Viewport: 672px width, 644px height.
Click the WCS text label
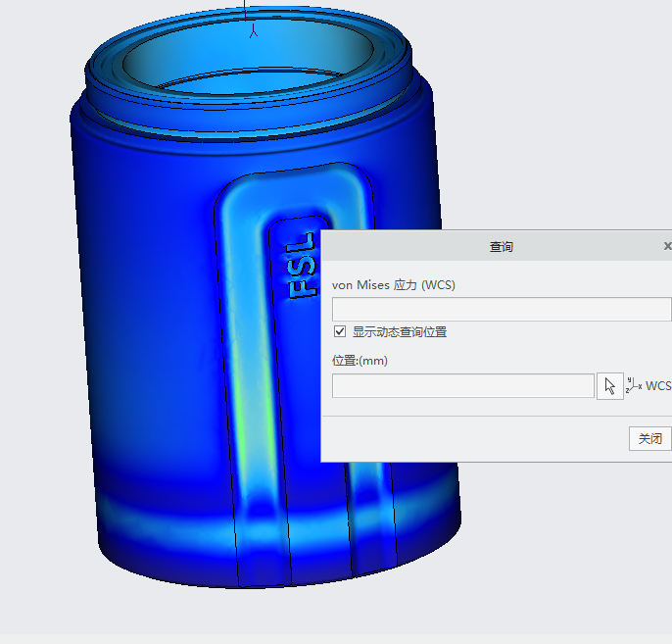point(658,386)
